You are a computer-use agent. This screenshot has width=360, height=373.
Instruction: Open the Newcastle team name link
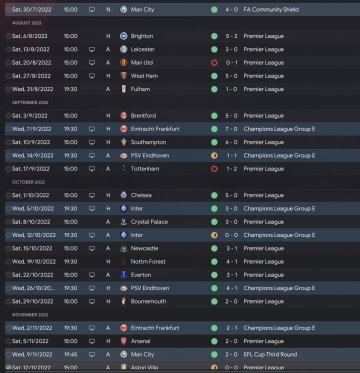pos(144,248)
